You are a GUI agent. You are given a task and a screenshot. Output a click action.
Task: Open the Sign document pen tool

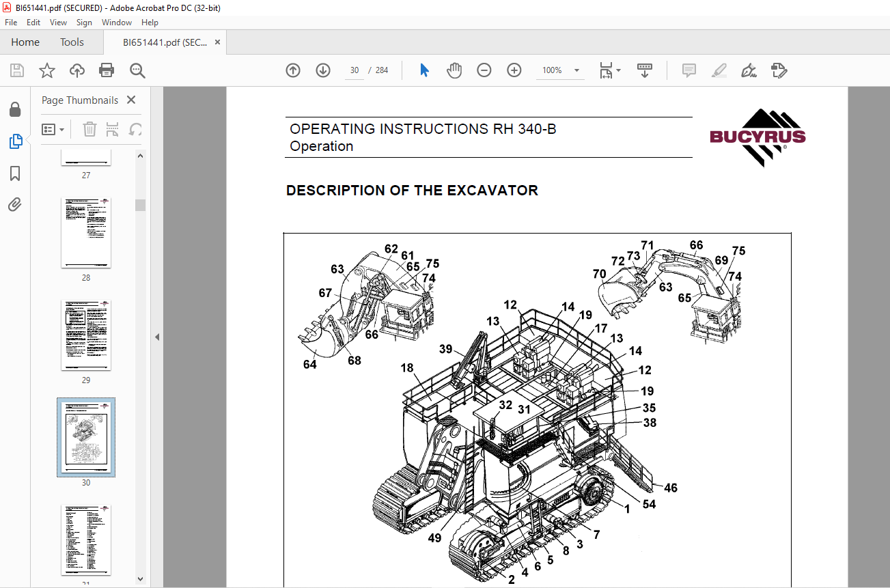pos(749,70)
